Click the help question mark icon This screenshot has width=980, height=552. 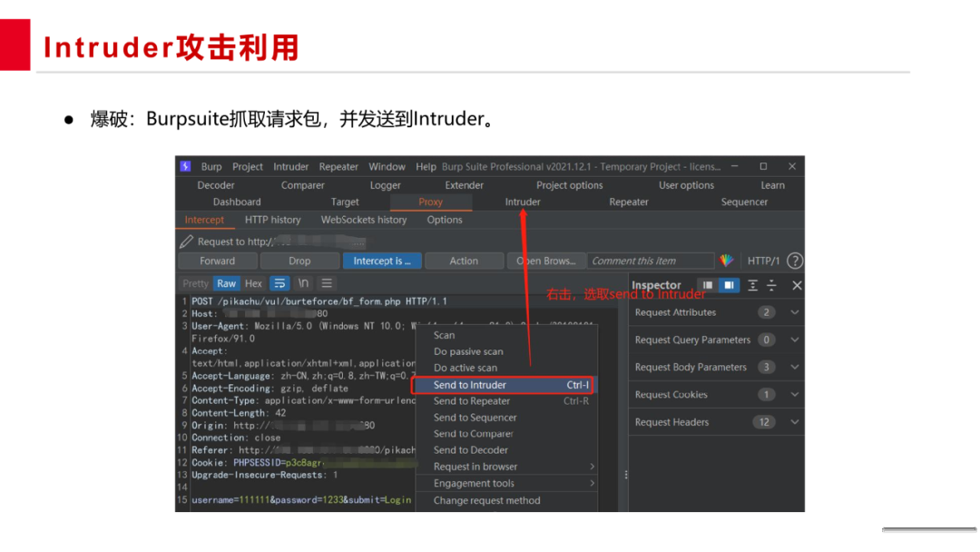click(x=794, y=261)
